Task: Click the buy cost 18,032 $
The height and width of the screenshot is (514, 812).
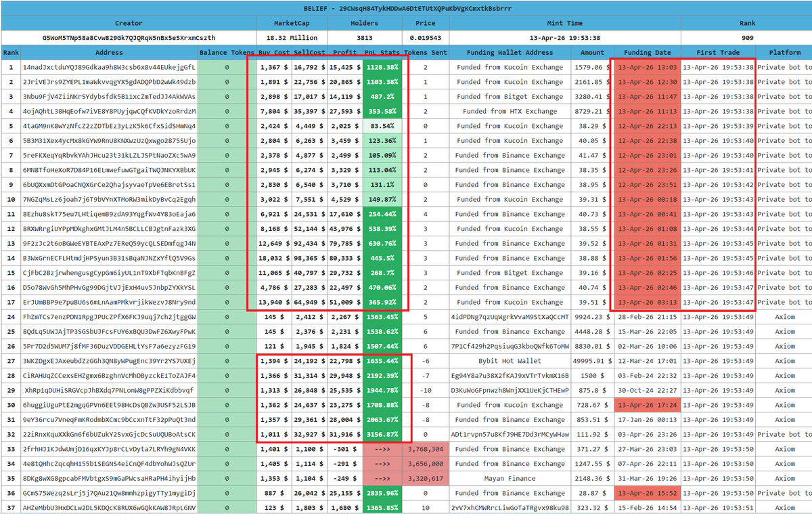Action: pos(274,258)
